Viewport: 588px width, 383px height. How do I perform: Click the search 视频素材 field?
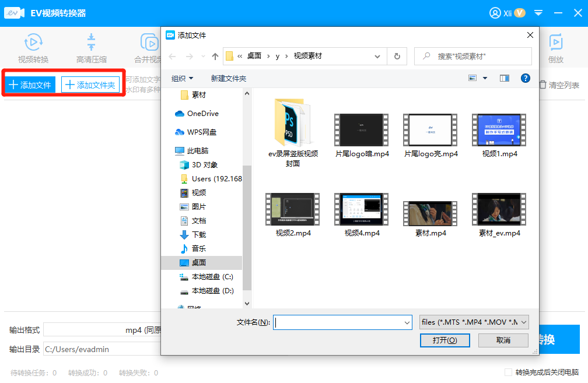[473, 56]
